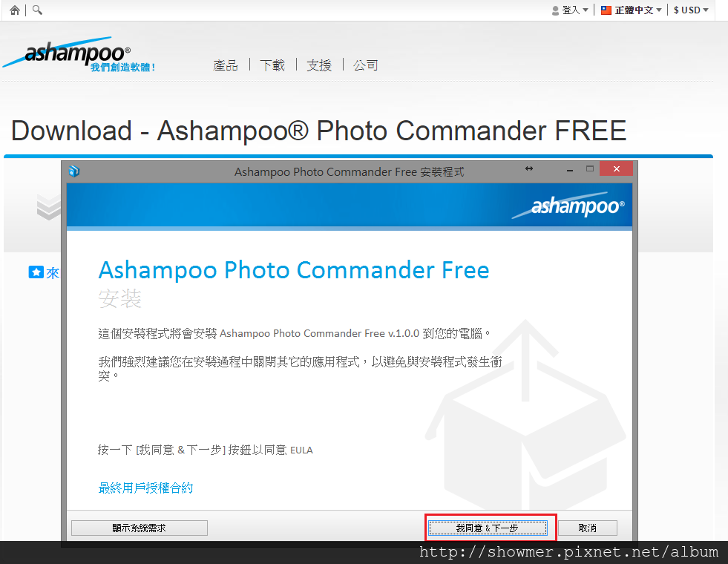Open the 登入 login dropdown

pyautogui.click(x=570, y=10)
